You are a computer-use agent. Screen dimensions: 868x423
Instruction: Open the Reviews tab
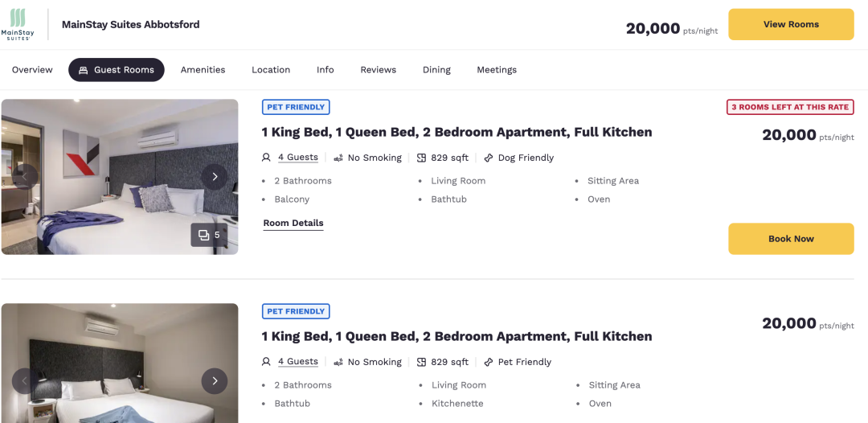[x=378, y=70]
